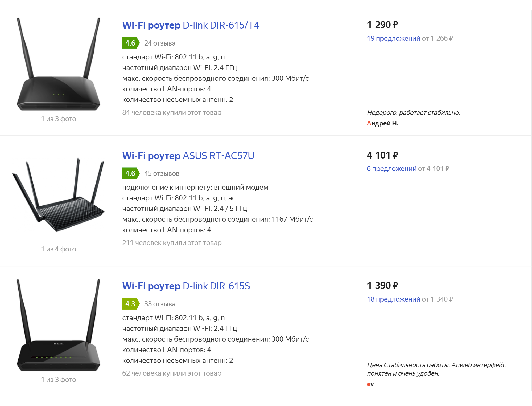Image resolution: width=532 pixels, height=406 pixels.
Task: Click the ASUS RT-AC57U four-antenna product photo
Action: pyautogui.click(x=59, y=194)
